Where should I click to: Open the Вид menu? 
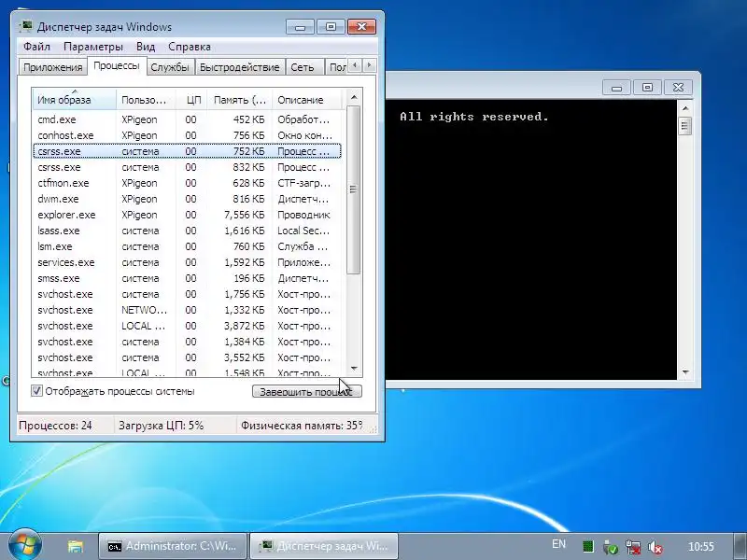click(x=146, y=47)
